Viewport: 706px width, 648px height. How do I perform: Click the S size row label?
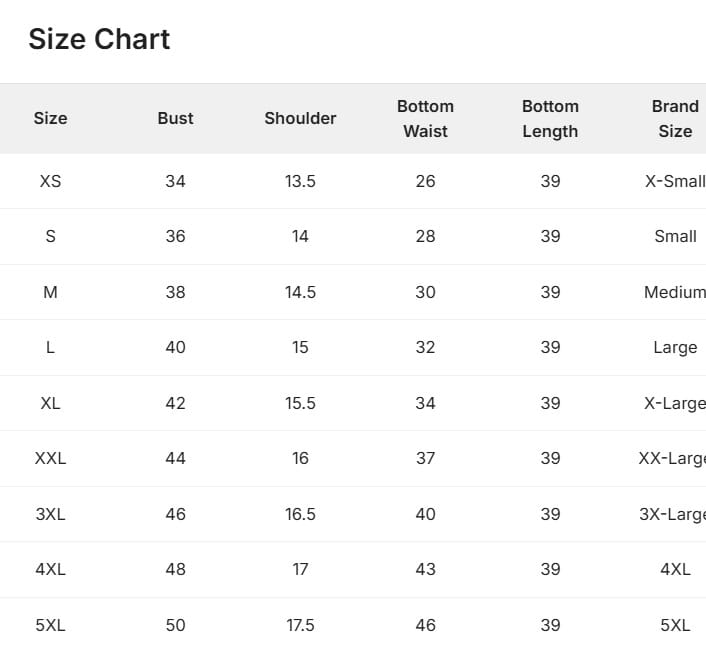50,236
